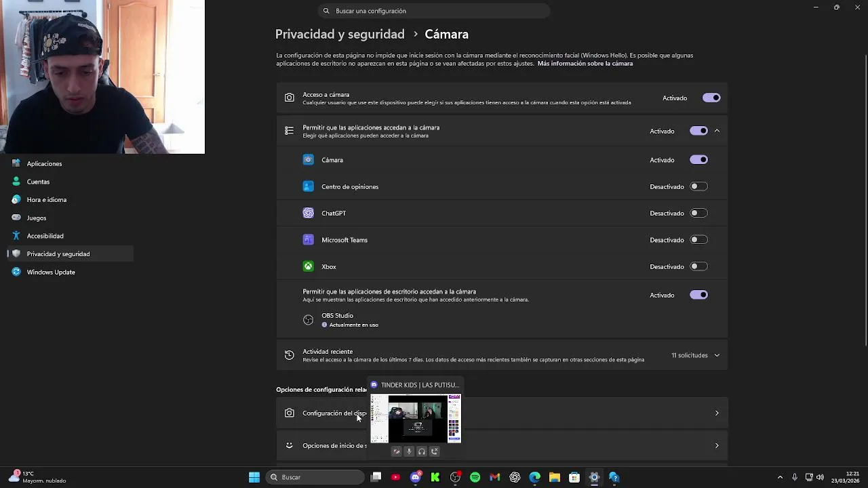This screenshot has width=868, height=488.
Task: Click the ChatGPT app icon in the list
Action: click(x=309, y=213)
